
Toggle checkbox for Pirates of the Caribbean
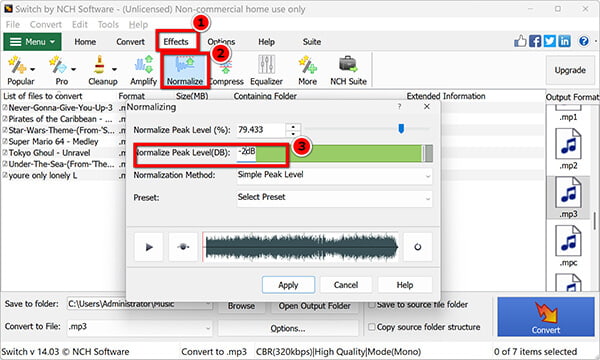tap(5, 119)
